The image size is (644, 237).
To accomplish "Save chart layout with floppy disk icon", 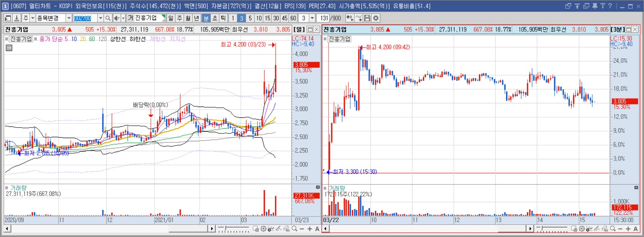I will click(x=367, y=18).
